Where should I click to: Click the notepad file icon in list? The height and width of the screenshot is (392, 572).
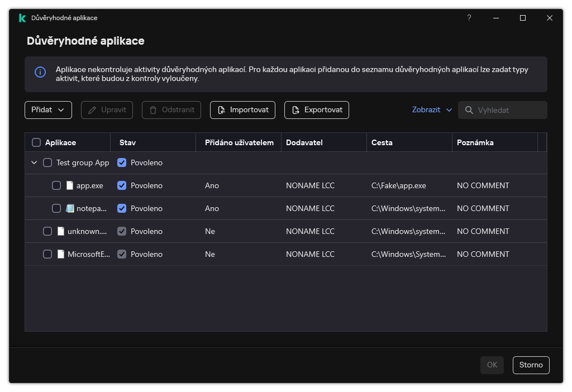click(70, 208)
